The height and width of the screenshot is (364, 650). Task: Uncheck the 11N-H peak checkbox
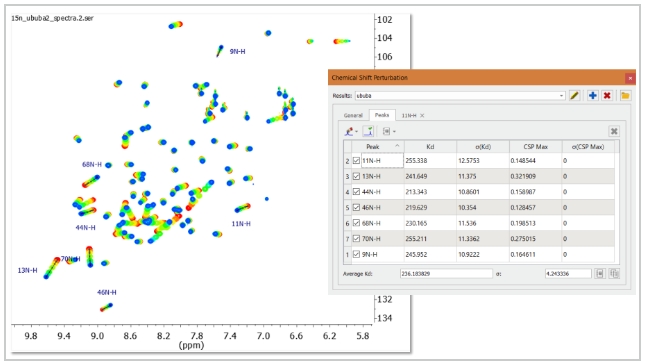(356, 160)
